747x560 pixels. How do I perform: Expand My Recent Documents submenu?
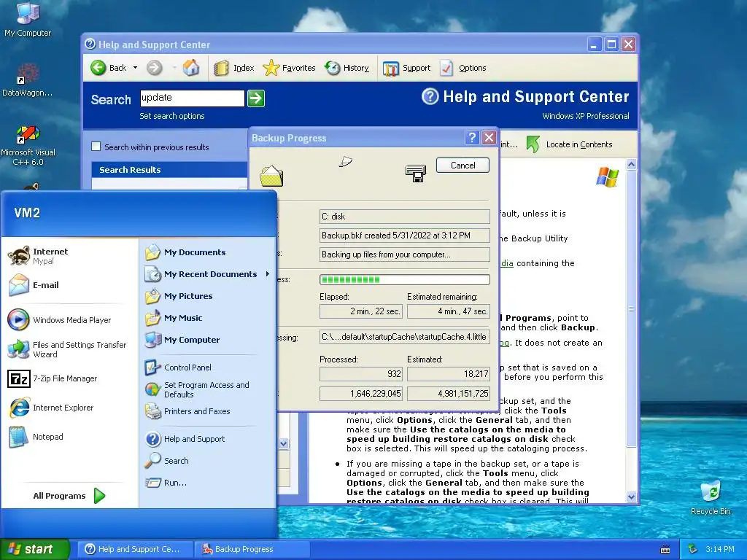click(x=207, y=274)
